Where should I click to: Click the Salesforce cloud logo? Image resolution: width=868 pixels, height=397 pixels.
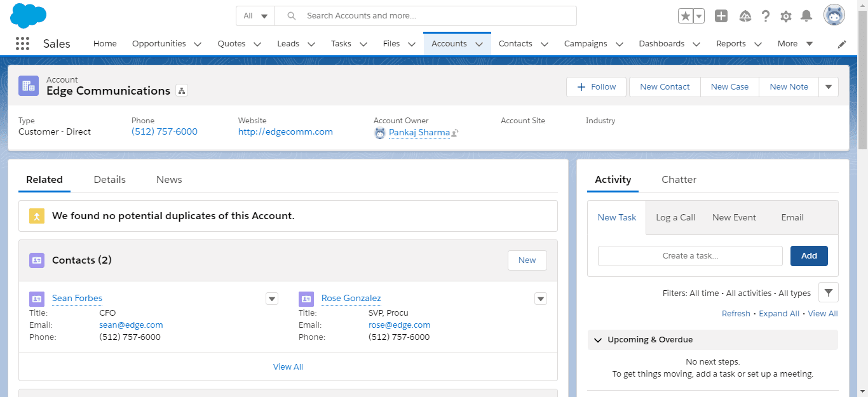(x=28, y=15)
